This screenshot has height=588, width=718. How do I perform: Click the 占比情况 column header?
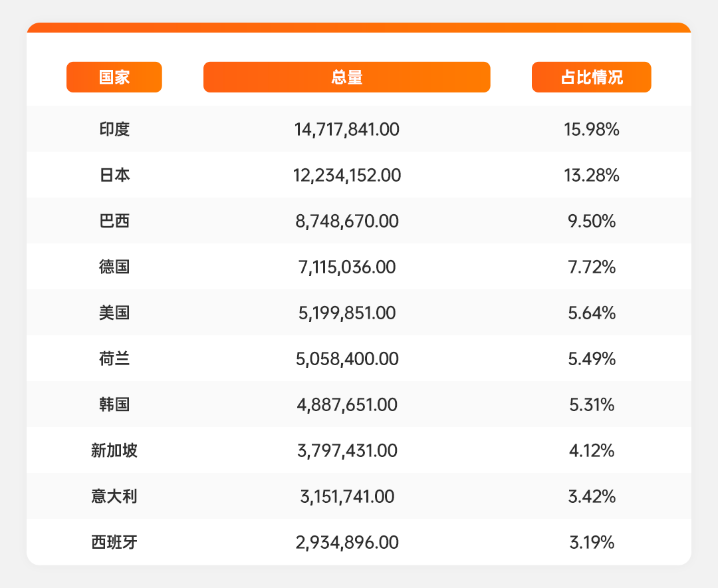(x=591, y=77)
